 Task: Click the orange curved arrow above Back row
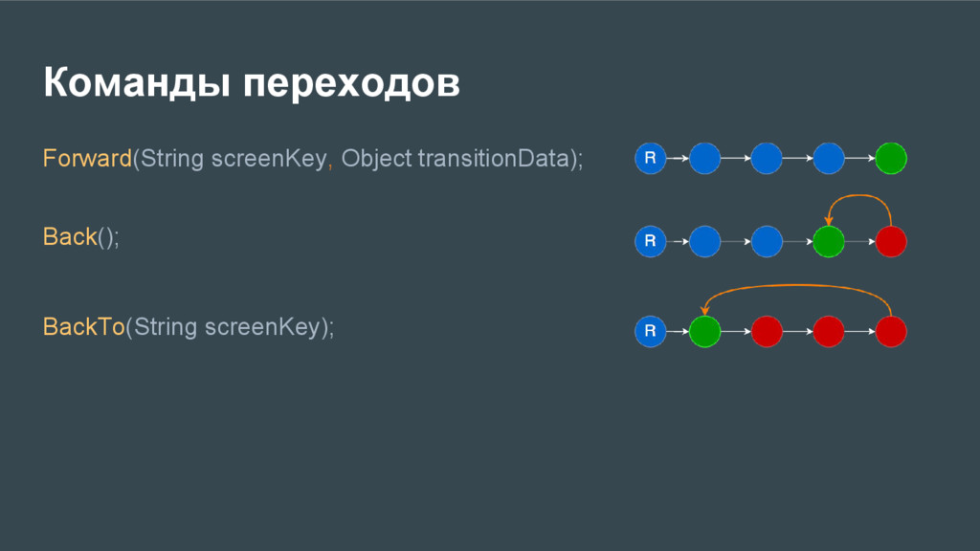pos(859,196)
